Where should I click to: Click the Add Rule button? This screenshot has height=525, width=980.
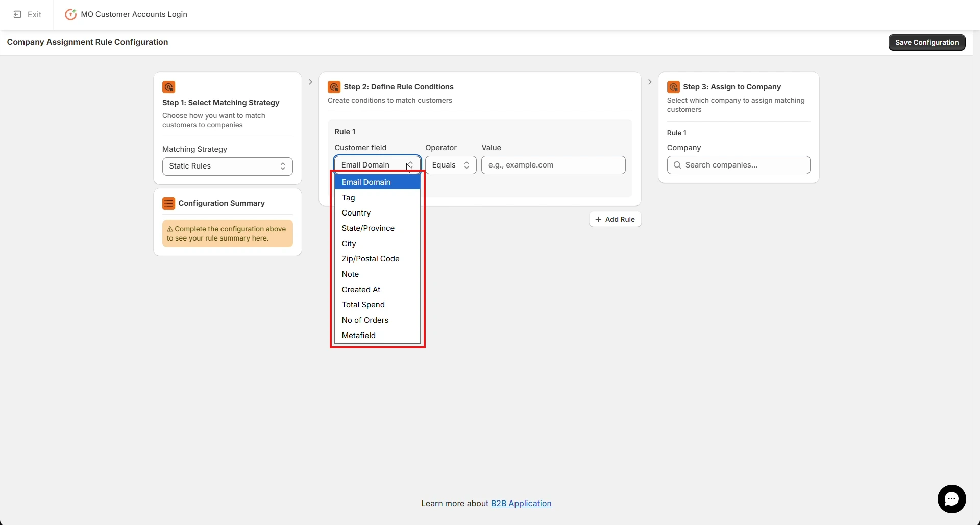[615, 219]
